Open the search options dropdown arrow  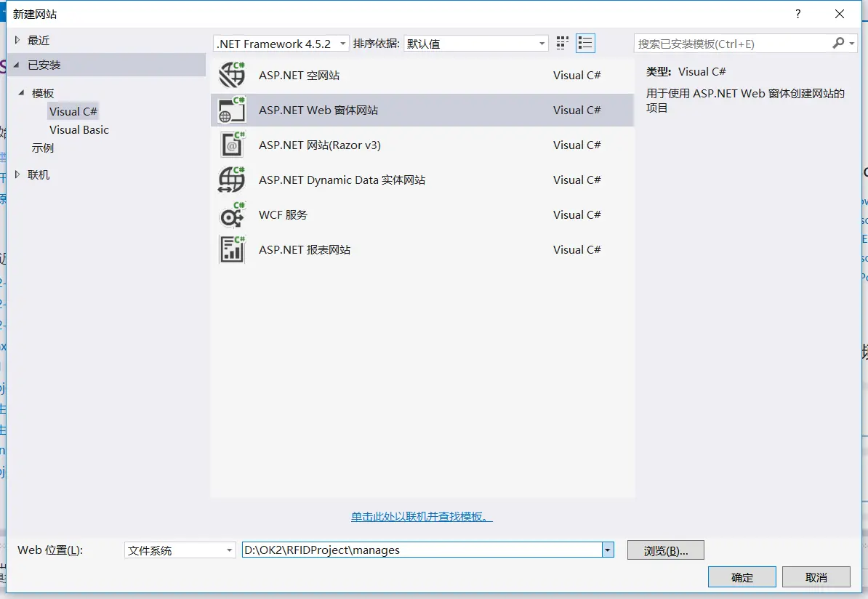(852, 43)
